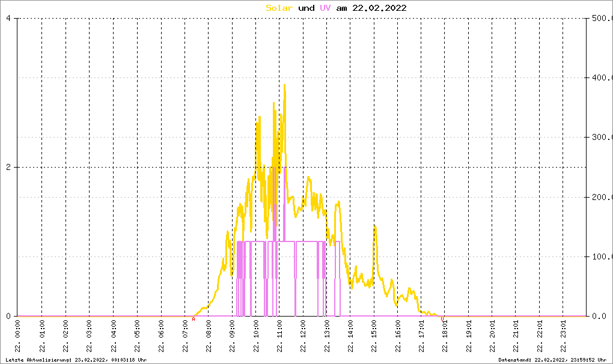Image resolution: width=613 pixels, height=364 pixels.
Task: Click the red sunset marker 'U' on axis
Action: (x=442, y=319)
